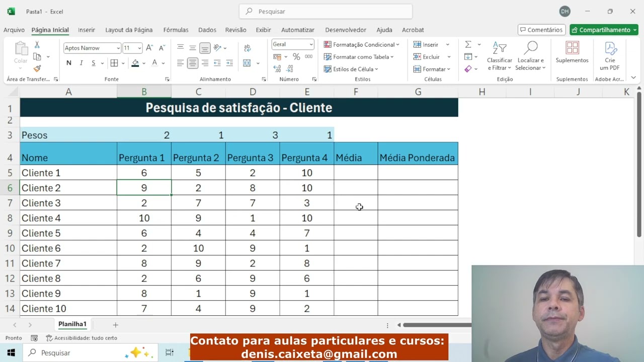Toggle top vertical alignment
The height and width of the screenshot is (362, 644).
click(x=181, y=48)
